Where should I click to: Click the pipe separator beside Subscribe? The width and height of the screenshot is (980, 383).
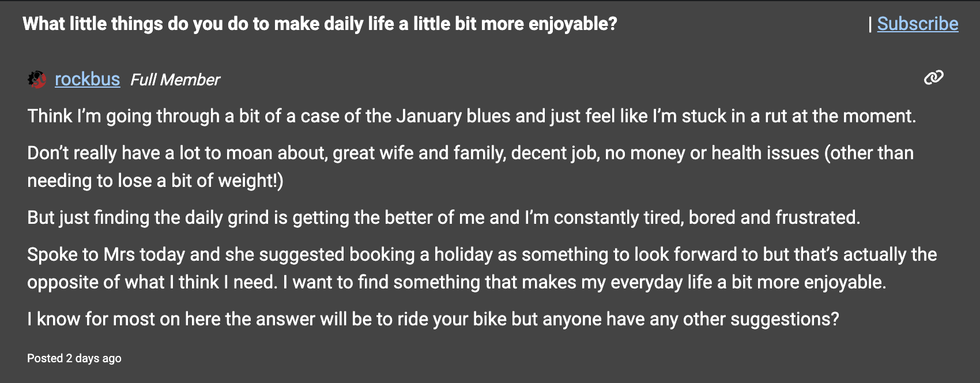click(870, 24)
